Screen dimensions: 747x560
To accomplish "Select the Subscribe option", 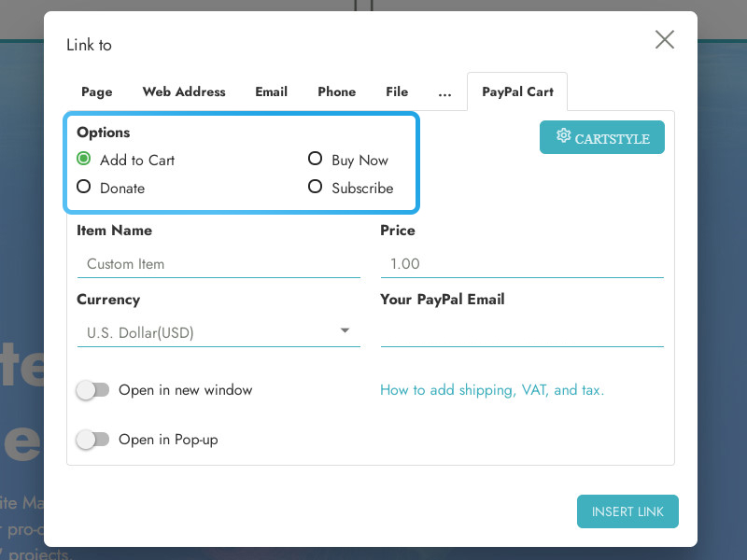I will pos(315,187).
